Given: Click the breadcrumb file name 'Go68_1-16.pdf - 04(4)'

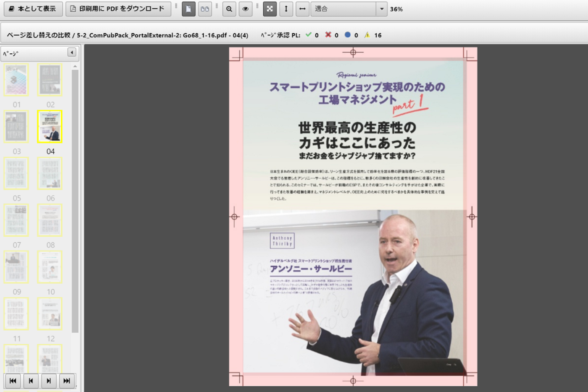Looking at the screenshot, I should click(x=215, y=35).
